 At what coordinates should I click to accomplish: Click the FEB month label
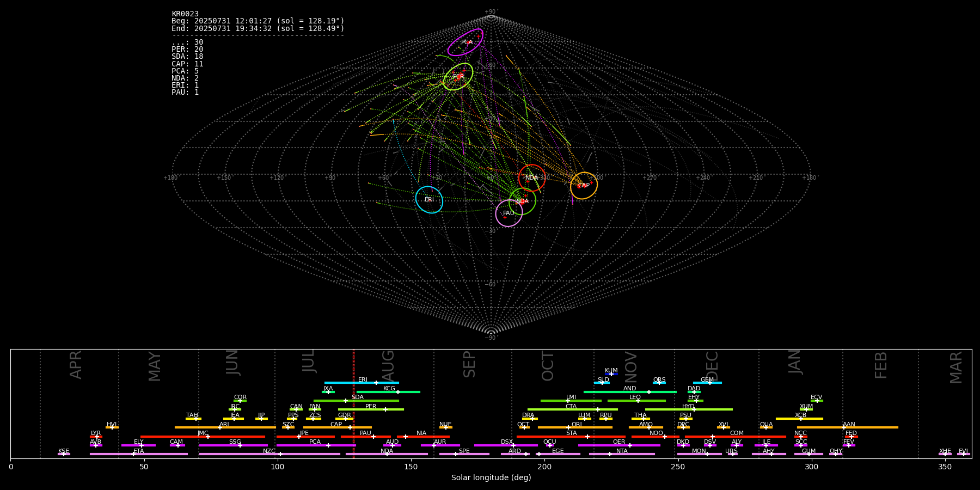(881, 365)
